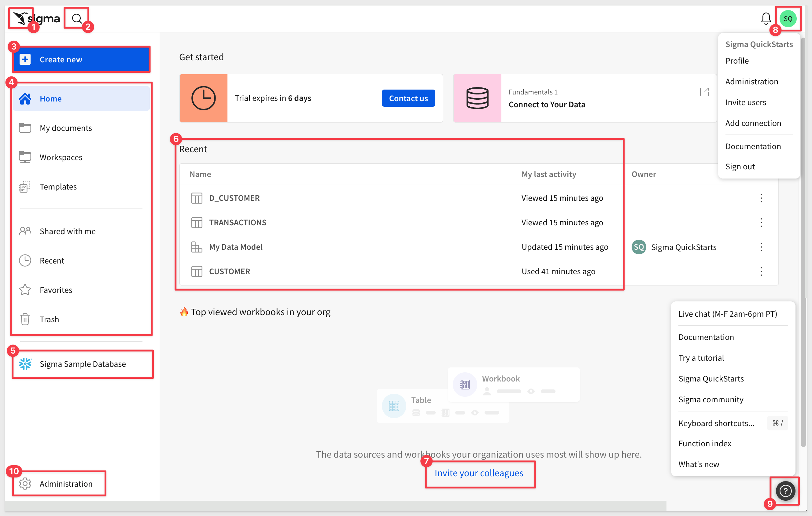The width and height of the screenshot is (812, 516).
Task: Open the more options menu for My Data Model
Action: coord(761,247)
